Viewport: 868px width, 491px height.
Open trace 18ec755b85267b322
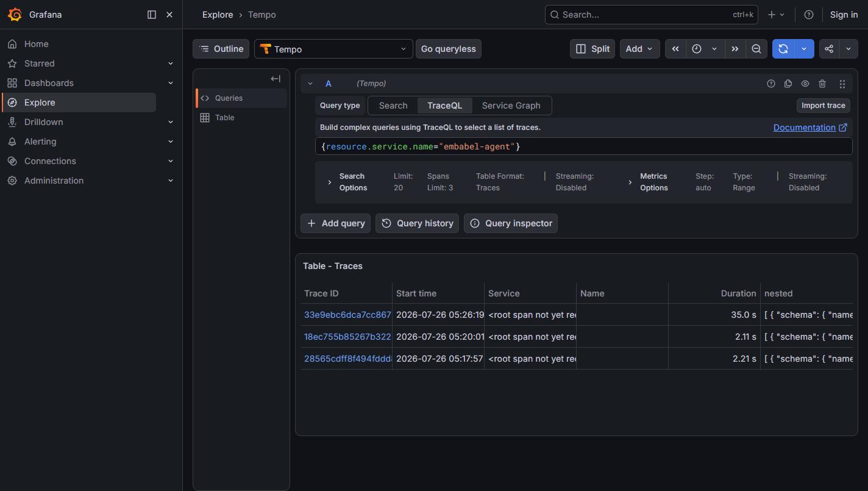pos(347,337)
